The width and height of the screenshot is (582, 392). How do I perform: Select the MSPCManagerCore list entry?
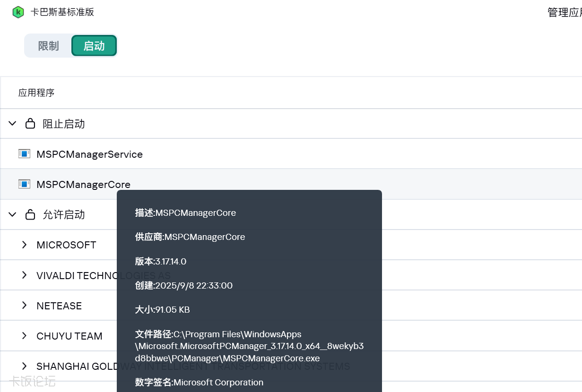[x=83, y=185]
